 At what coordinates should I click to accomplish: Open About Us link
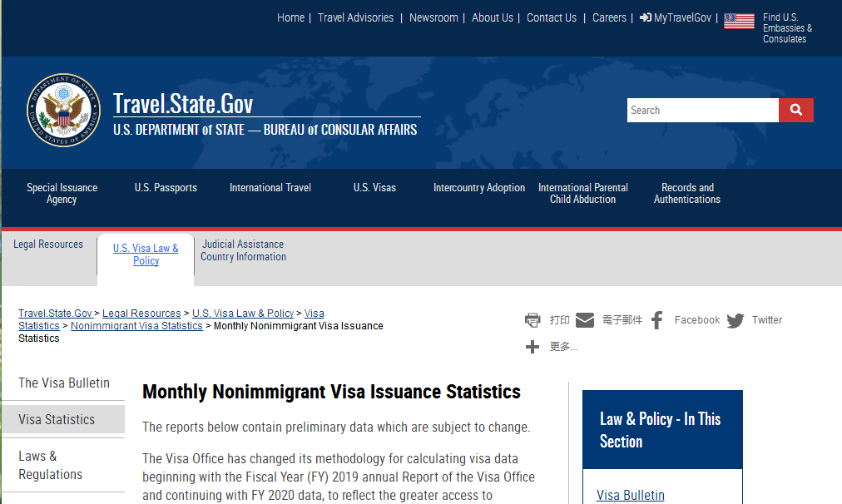pos(493,17)
